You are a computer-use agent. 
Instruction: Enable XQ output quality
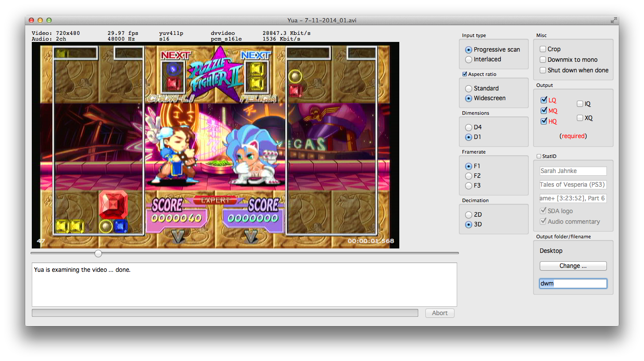(x=580, y=118)
